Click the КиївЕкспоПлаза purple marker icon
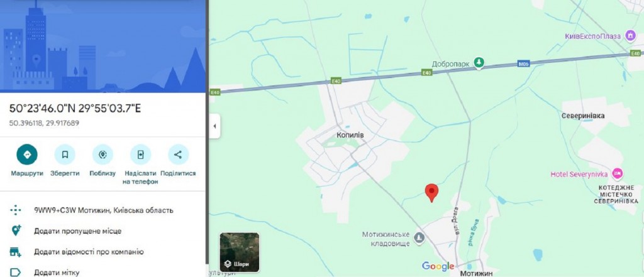This screenshot has width=644, height=277. 630,36
